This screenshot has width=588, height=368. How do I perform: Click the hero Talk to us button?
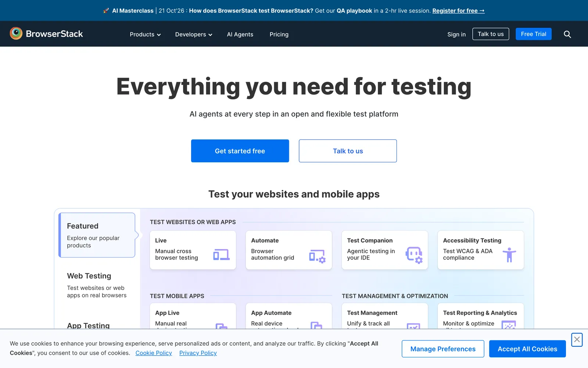348,151
